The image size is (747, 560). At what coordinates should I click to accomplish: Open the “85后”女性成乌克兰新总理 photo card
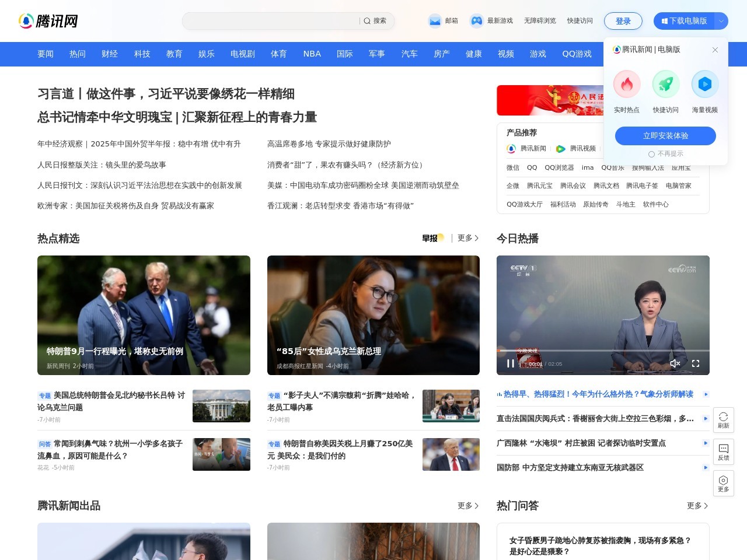373,315
